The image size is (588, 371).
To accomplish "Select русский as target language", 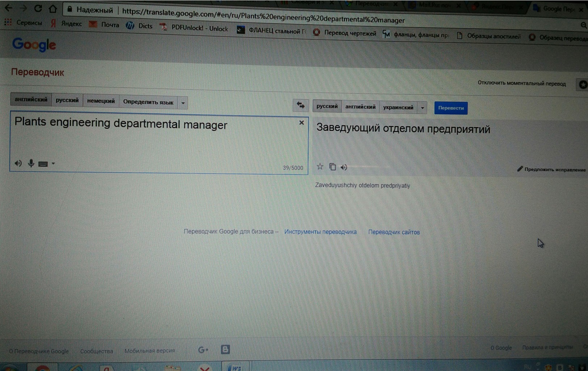I will [327, 106].
